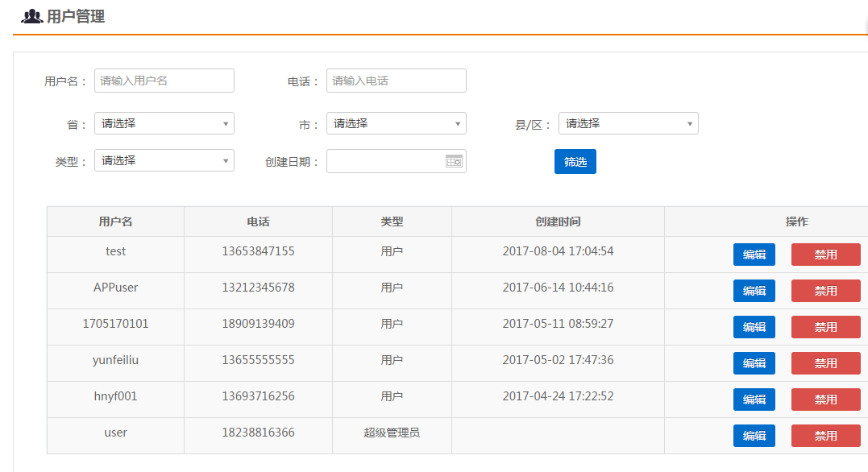Edit user 1705170101

coord(754,326)
